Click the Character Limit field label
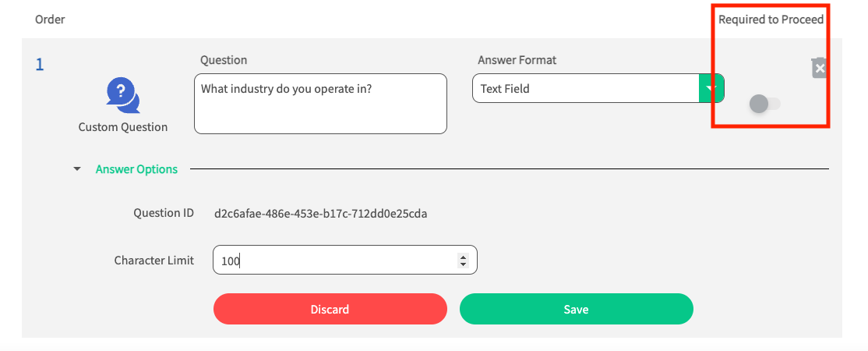 153,261
